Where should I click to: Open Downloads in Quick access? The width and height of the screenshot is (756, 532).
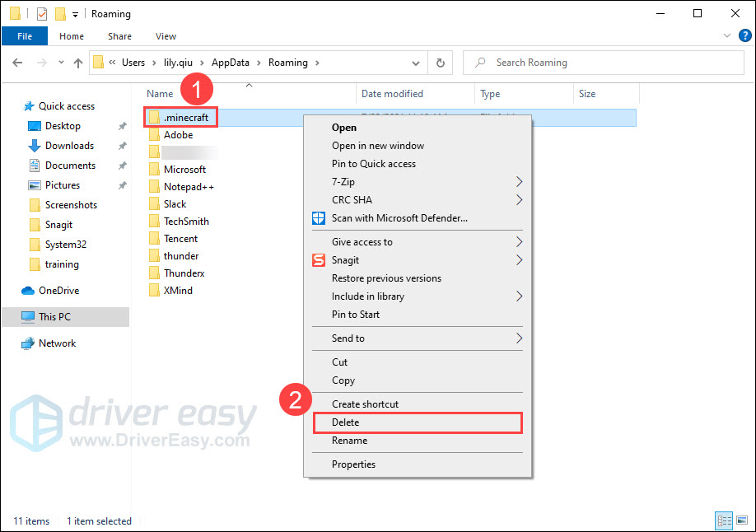[69, 146]
